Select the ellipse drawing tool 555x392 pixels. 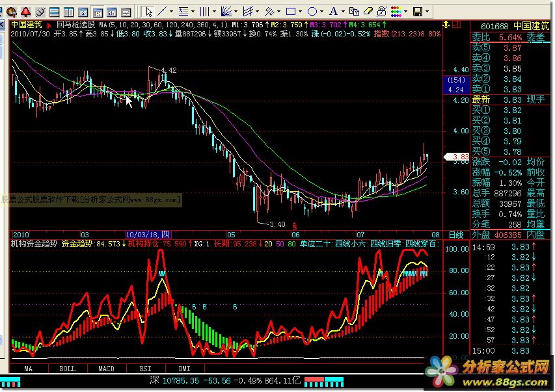coord(312,11)
